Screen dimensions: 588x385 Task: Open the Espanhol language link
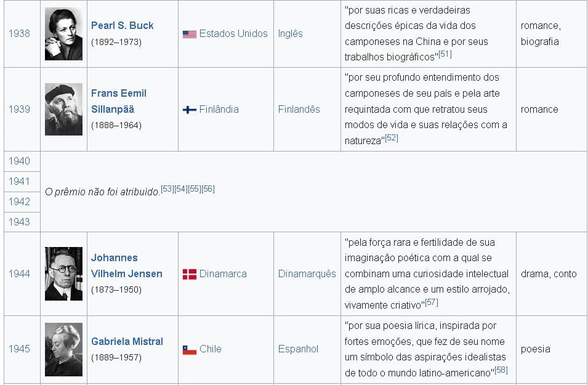[x=298, y=349]
